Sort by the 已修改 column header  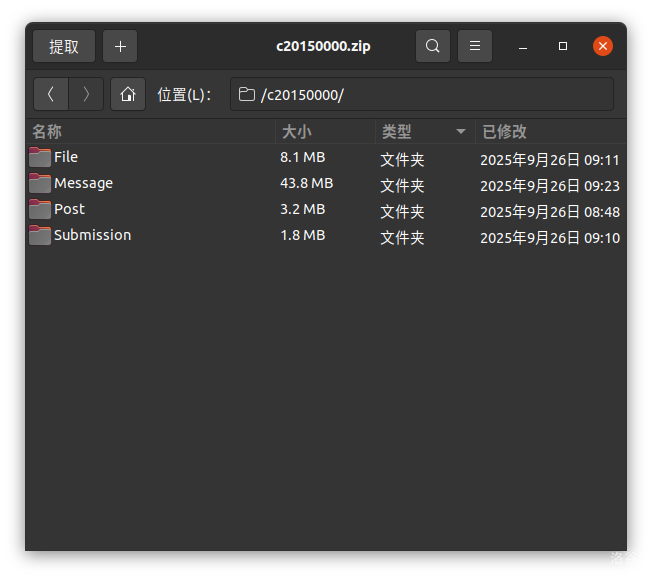504,131
